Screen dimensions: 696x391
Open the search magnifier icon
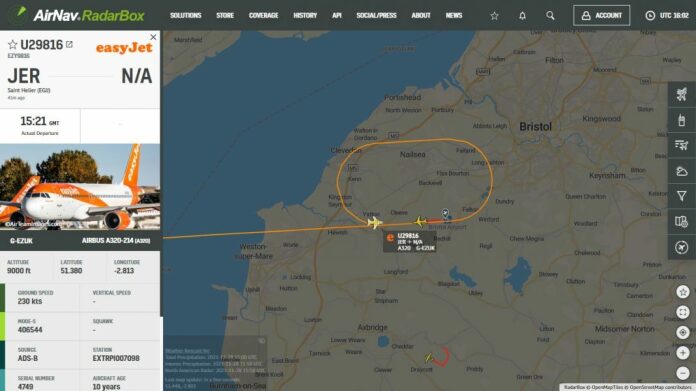(550, 16)
